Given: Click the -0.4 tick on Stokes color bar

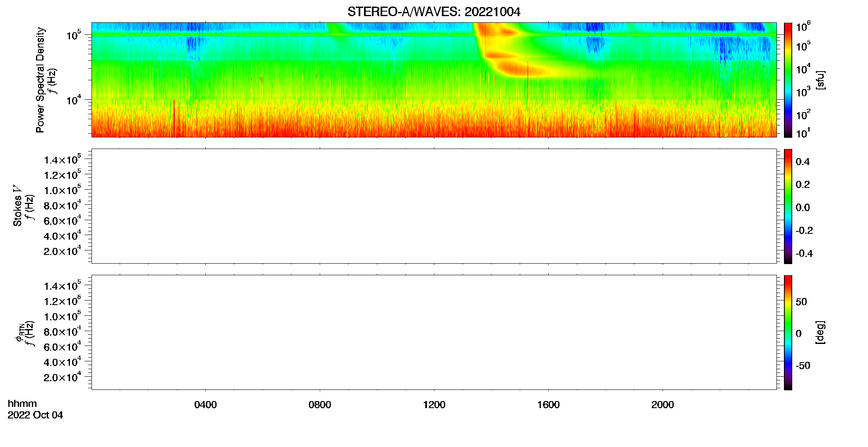Looking at the screenshot, I should coord(804,254).
